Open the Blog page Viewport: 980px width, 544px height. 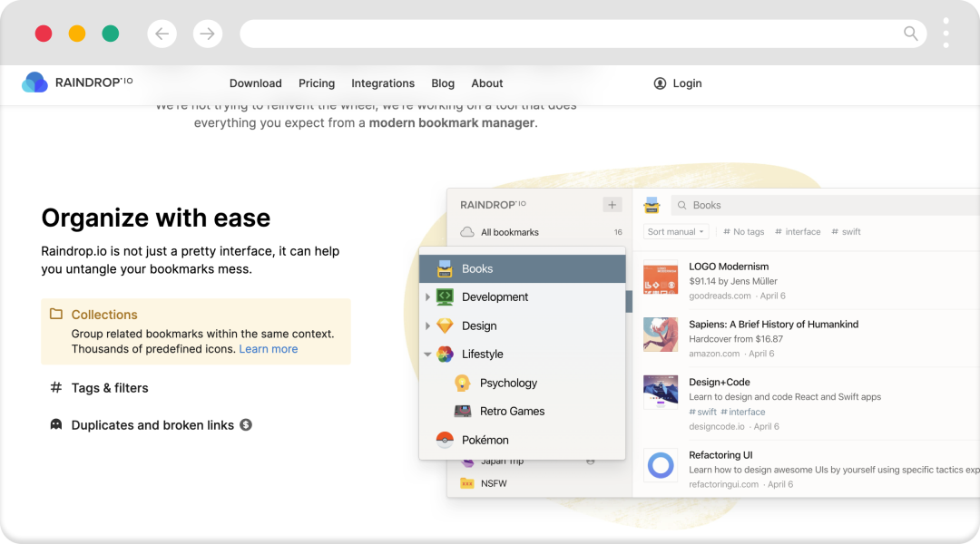[443, 83]
